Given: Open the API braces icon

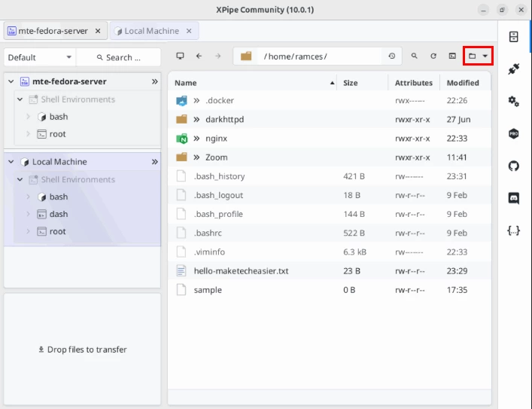Looking at the screenshot, I should click(514, 230).
